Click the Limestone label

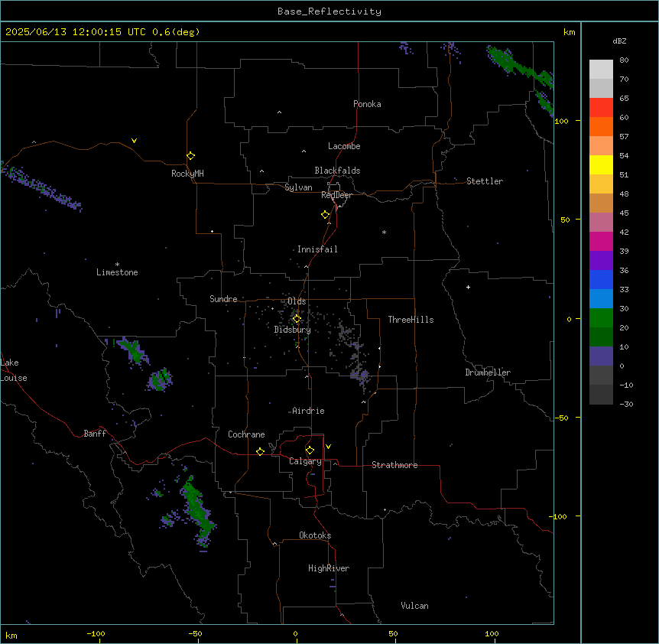(117, 272)
